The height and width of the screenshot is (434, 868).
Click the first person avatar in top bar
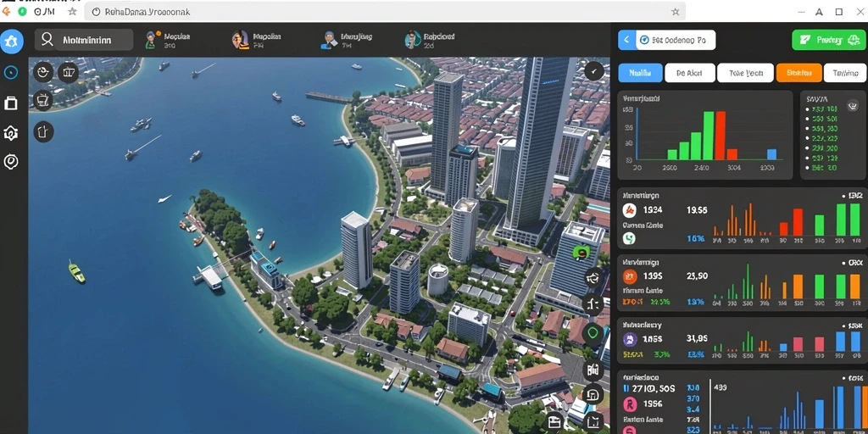point(151,40)
